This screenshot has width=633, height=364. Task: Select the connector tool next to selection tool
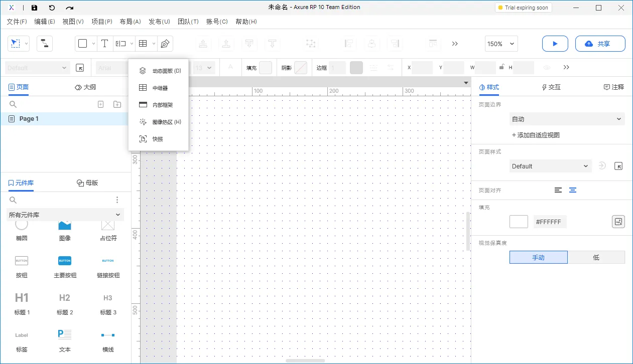click(45, 44)
